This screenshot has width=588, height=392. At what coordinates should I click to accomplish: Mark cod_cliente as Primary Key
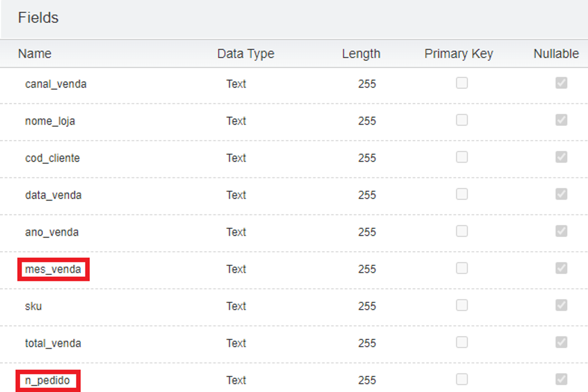pyautogui.click(x=462, y=157)
